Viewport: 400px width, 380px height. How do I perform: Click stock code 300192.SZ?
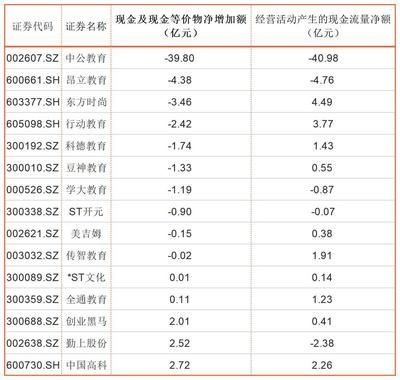(32, 146)
